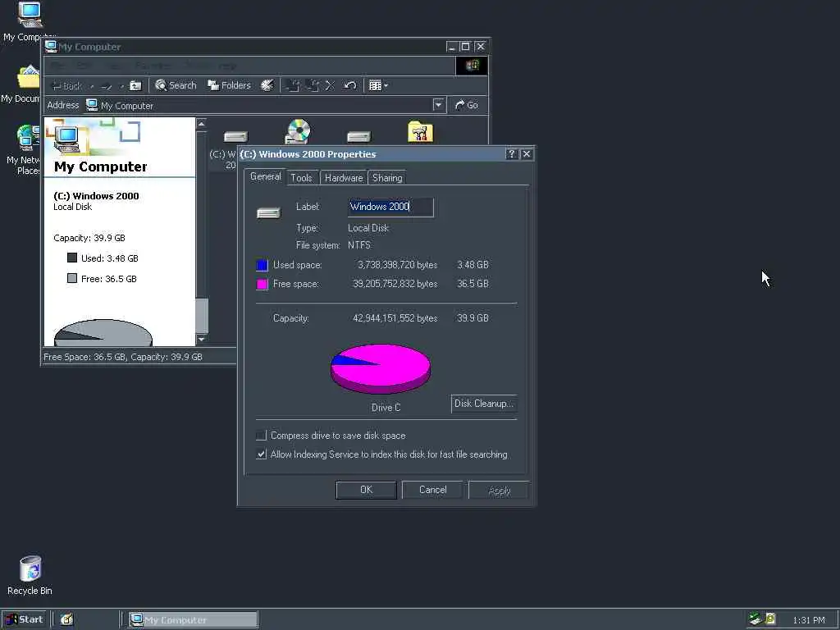Click Forward arrow in My Computer toolbar
This screenshot has height=630, width=840.
click(106, 85)
